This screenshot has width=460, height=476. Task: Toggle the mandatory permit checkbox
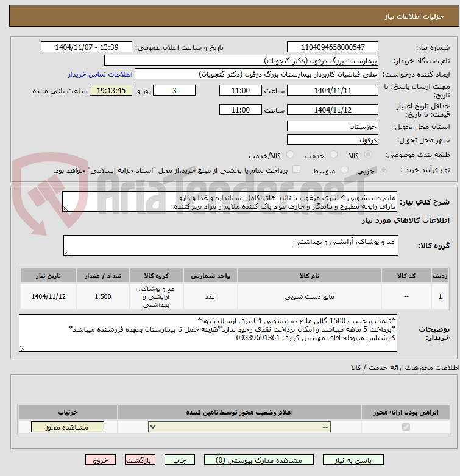pyautogui.click(x=406, y=427)
